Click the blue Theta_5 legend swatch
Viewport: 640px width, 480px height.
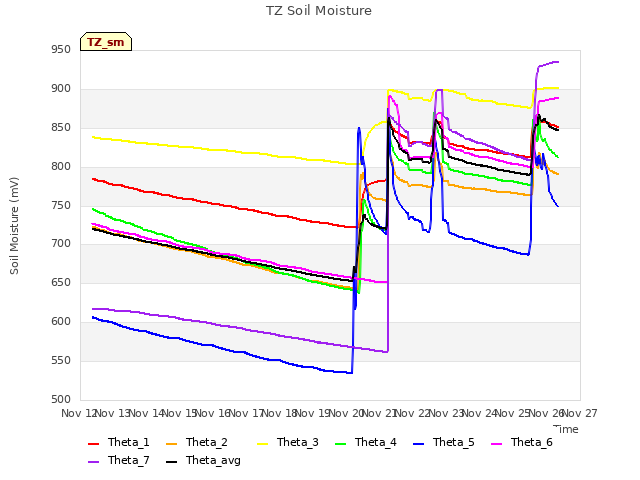tap(418, 444)
